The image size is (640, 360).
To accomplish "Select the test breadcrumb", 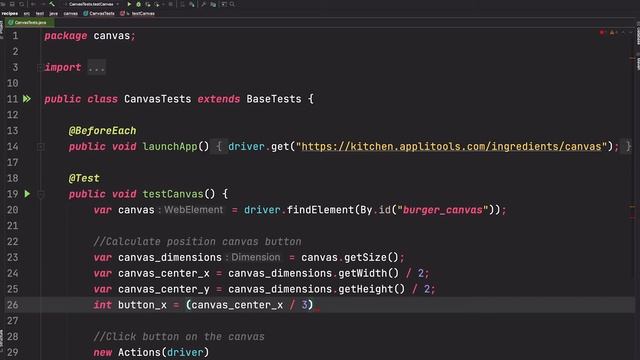I will click(x=40, y=13).
